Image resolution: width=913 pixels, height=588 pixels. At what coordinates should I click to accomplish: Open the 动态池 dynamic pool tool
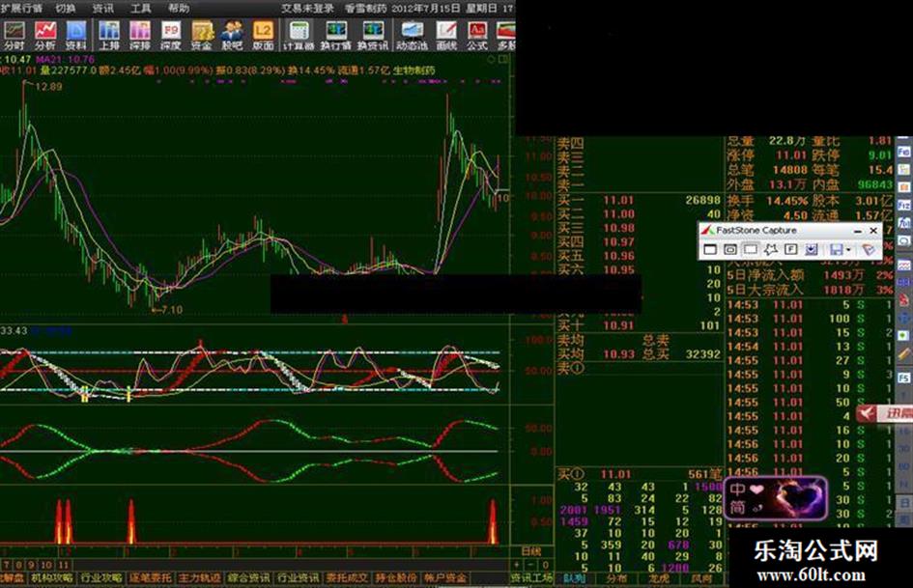click(413, 35)
